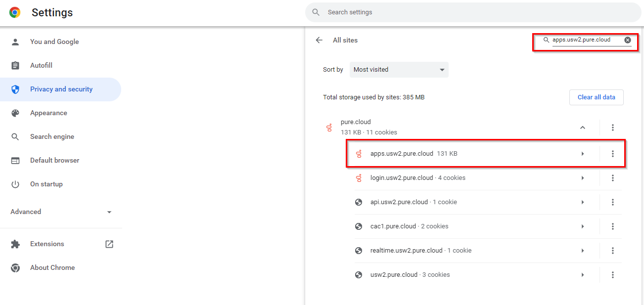Expand apps.usw2.pure.cloud site details arrow
The height and width of the screenshot is (305, 644).
(582, 154)
